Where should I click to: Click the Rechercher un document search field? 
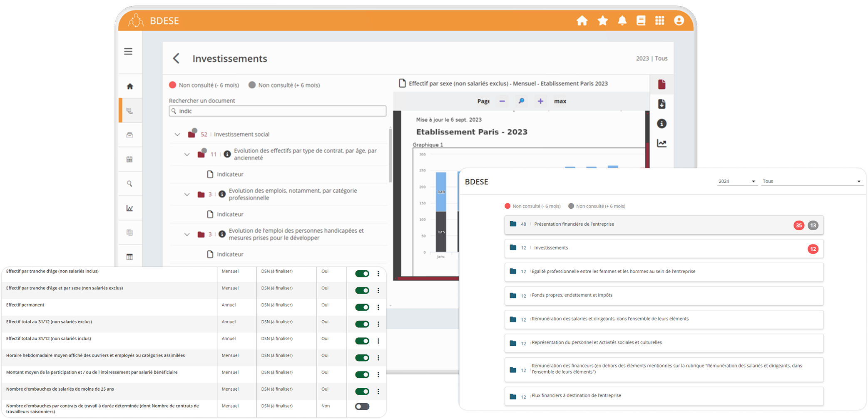tap(278, 111)
